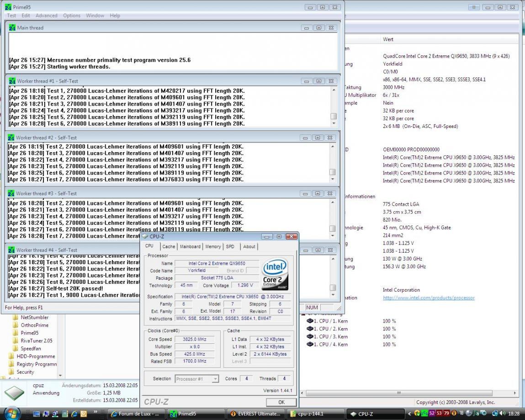Click the cpuz chip thumbnail in details pane
The width and height of the screenshot is (525, 420).
pyautogui.click(x=15, y=393)
